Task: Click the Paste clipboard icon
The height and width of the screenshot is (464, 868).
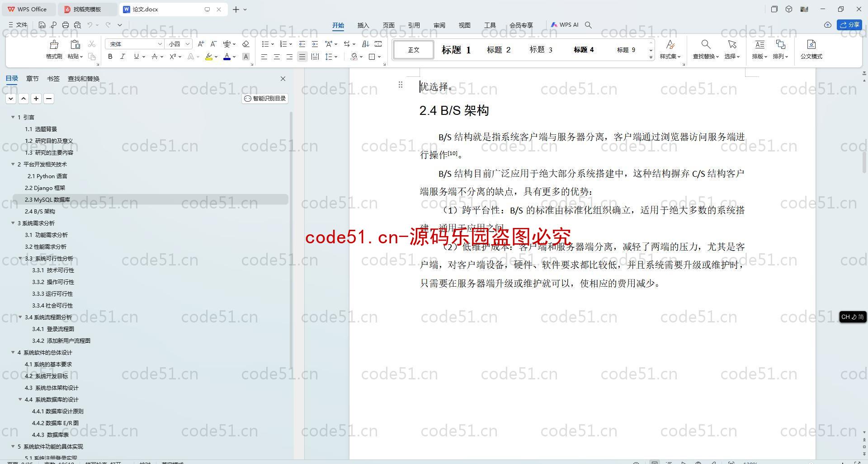Action: [x=75, y=44]
